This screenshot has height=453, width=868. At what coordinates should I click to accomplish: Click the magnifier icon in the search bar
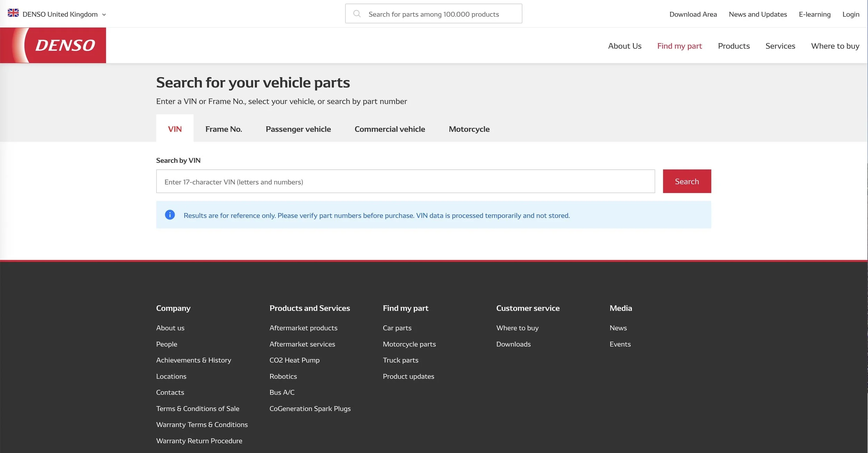coord(357,13)
